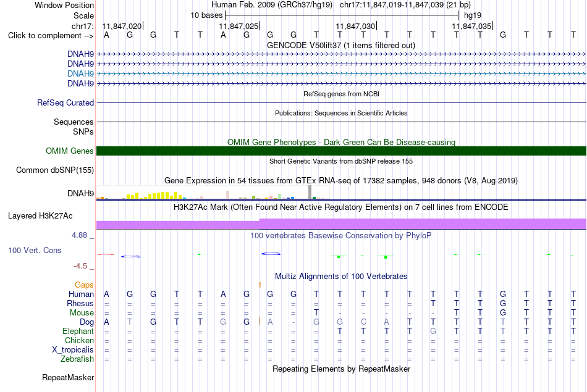This screenshot has height=392, width=587.
Task: Click the 'chr17:' base position label
Action: (x=83, y=26)
